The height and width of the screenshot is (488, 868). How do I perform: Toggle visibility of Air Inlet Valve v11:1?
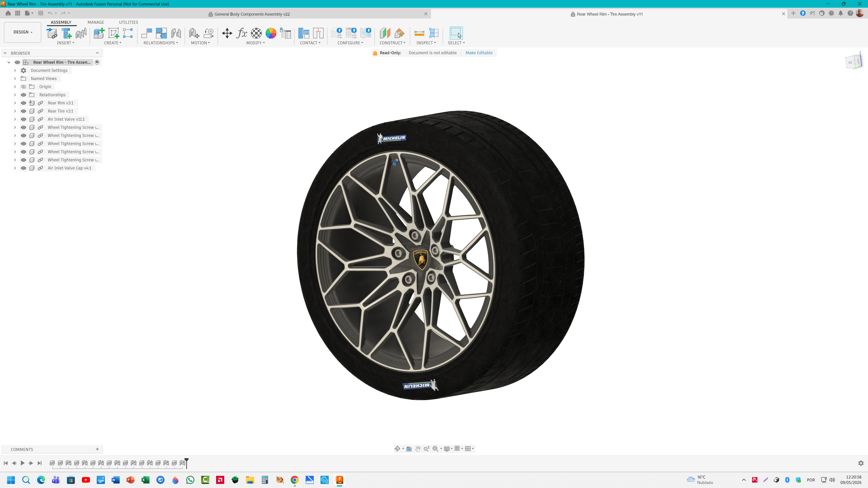click(23, 119)
